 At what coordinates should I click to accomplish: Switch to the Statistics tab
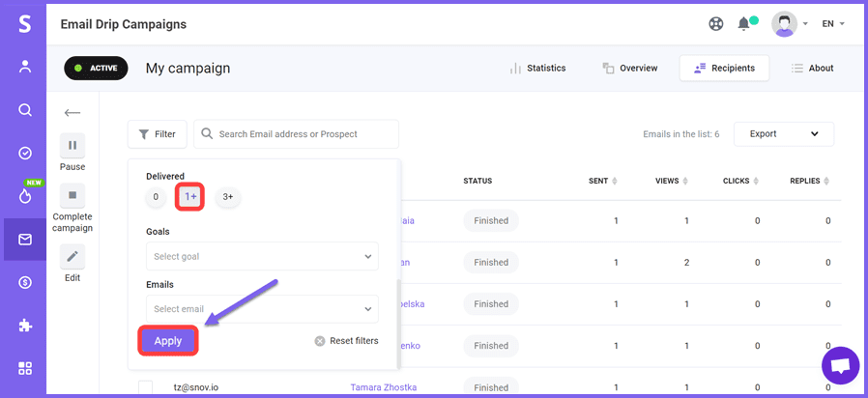tap(536, 69)
